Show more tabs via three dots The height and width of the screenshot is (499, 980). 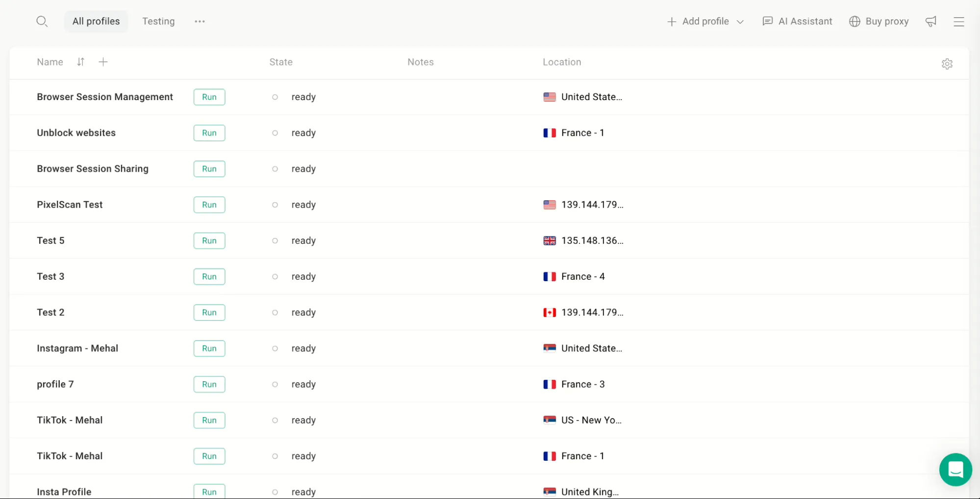(200, 21)
